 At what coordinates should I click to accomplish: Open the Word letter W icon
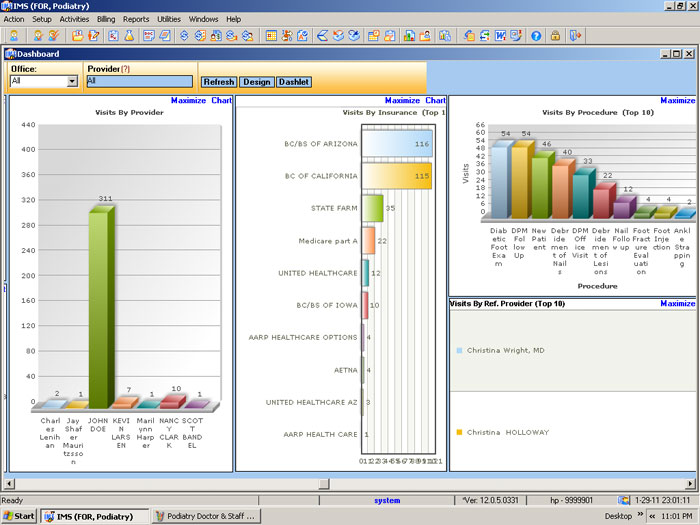click(x=500, y=36)
